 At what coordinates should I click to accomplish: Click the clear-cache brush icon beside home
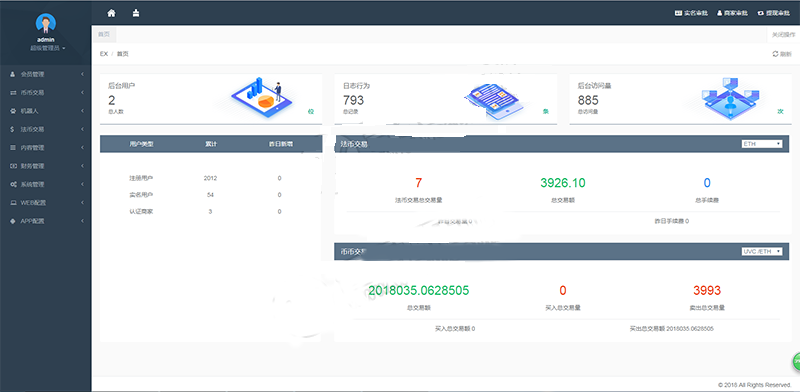pyautogui.click(x=136, y=13)
